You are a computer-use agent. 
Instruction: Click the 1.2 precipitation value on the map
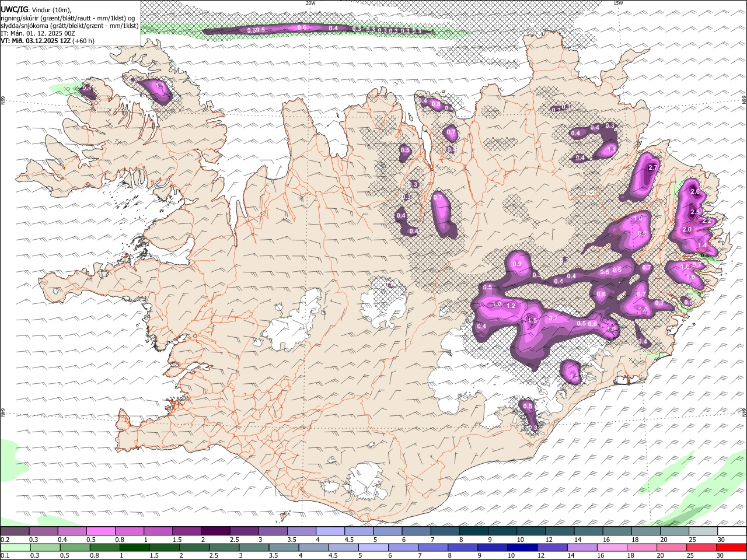click(x=511, y=306)
